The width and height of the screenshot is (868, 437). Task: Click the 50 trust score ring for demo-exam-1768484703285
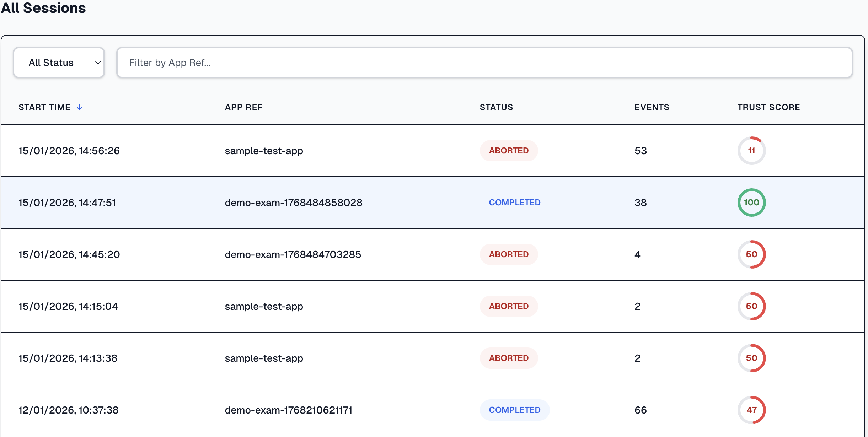[752, 254]
